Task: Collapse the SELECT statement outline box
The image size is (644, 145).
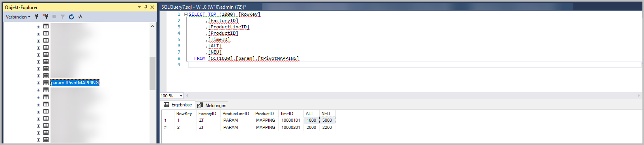Action: (x=186, y=14)
